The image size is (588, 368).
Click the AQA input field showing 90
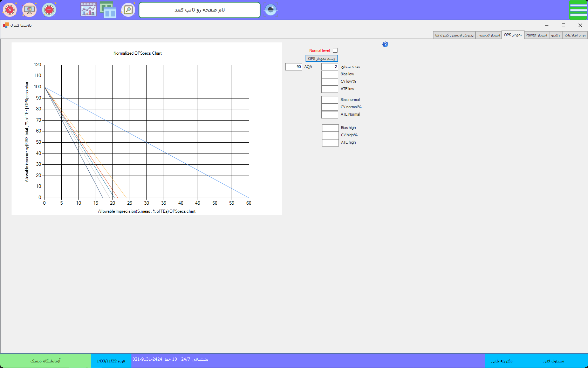[294, 67]
